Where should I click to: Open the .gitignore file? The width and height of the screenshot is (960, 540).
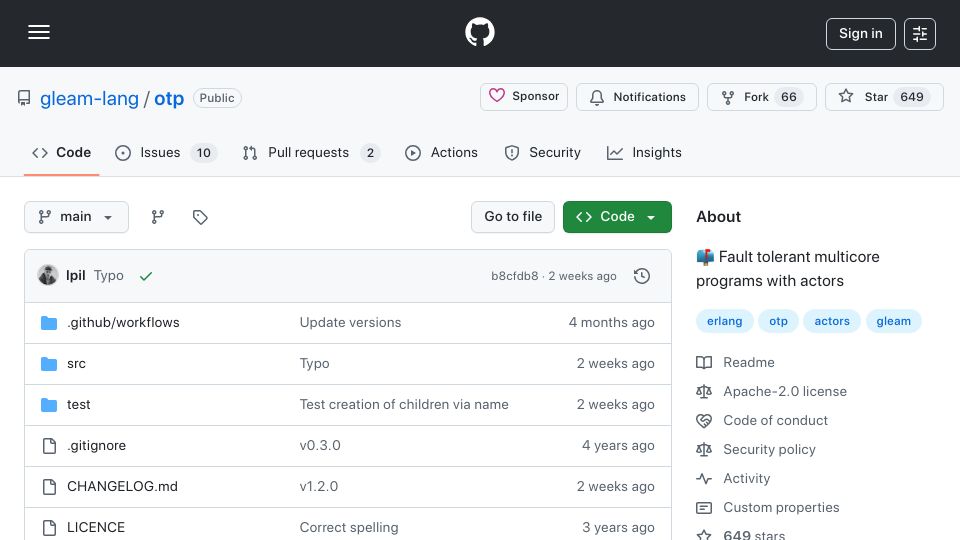tap(96, 446)
